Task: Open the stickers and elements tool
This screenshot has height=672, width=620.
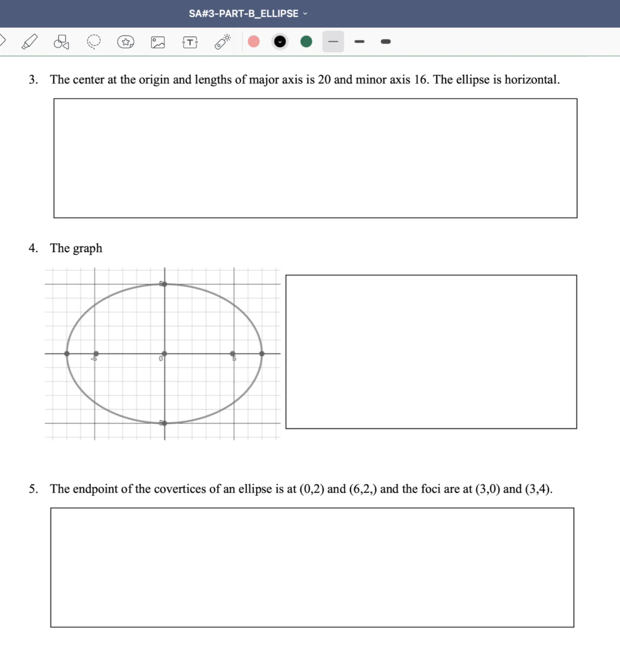Action: click(126, 42)
